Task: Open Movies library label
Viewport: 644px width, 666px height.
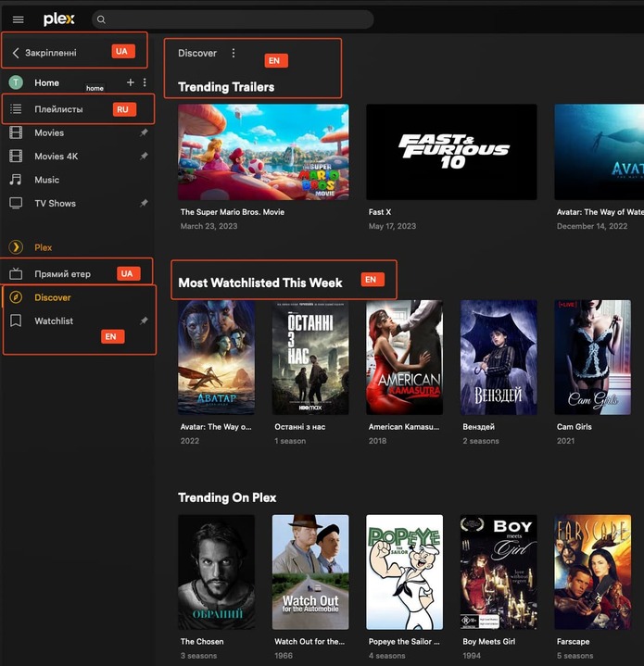Action: click(x=49, y=132)
